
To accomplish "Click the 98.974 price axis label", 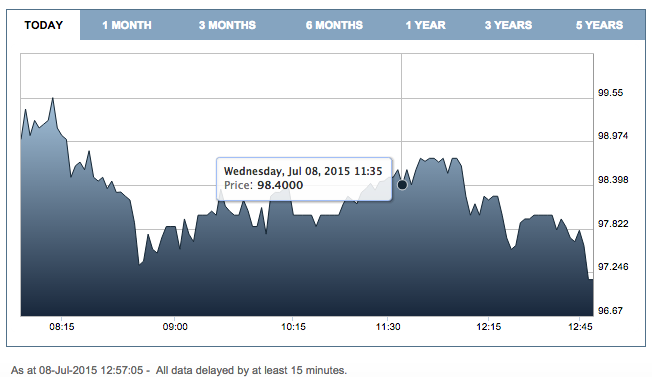I will tap(613, 136).
